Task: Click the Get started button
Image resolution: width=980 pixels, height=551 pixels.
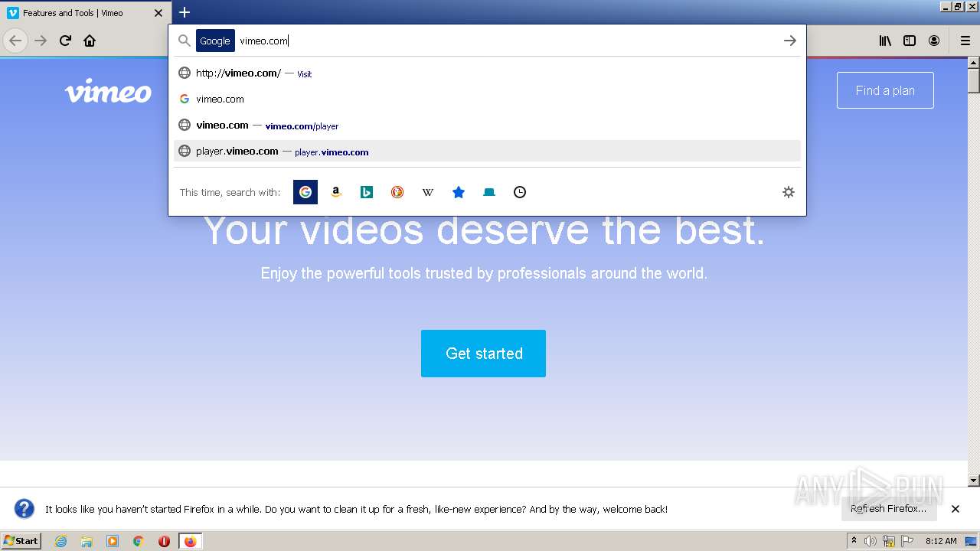Action: point(483,354)
